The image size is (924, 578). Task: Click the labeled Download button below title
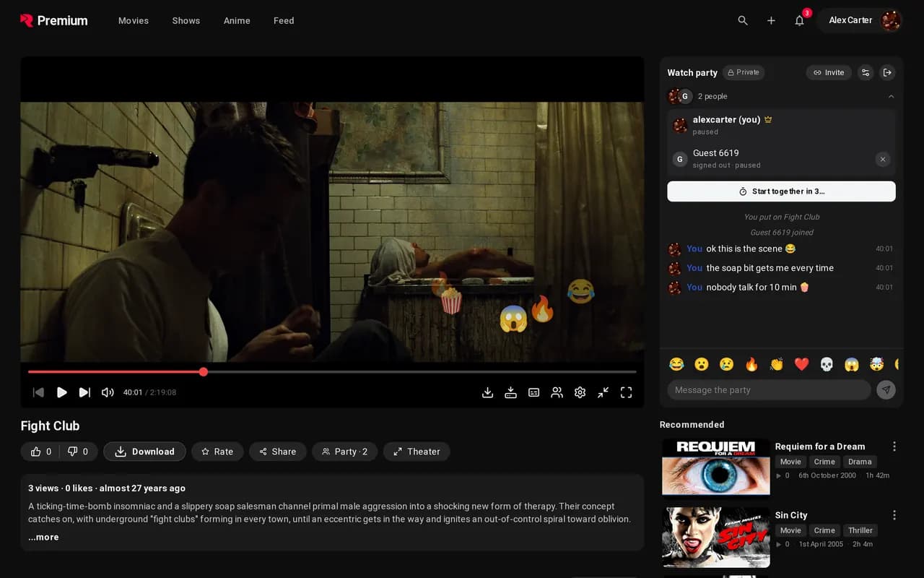[x=144, y=452]
